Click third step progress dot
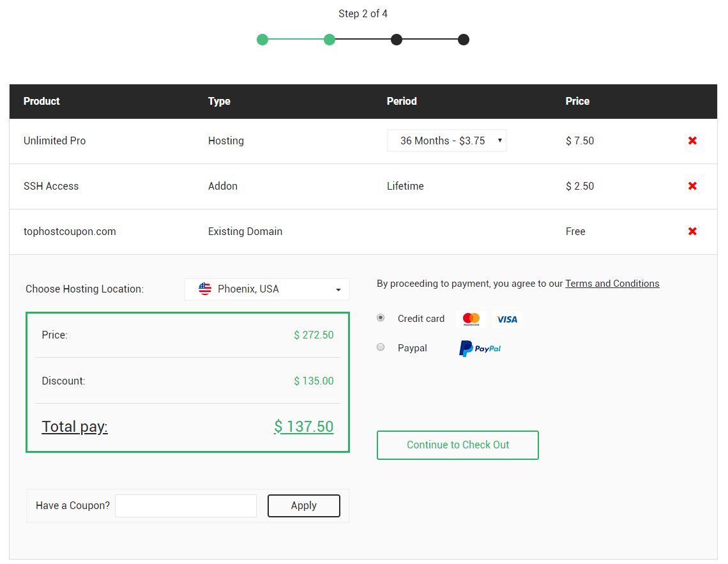This screenshot has height=564, width=728. pos(397,40)
